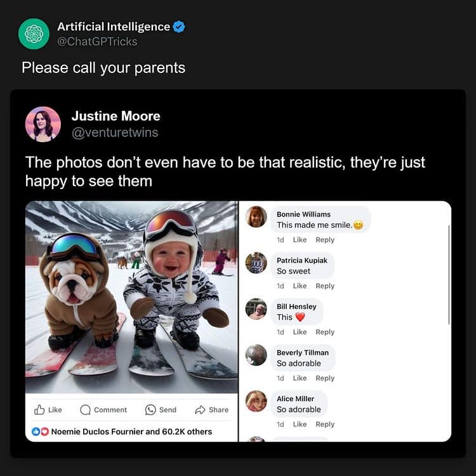
Task: Open Bonnie Williams' commenter avatar
Action: pos(256,216)
